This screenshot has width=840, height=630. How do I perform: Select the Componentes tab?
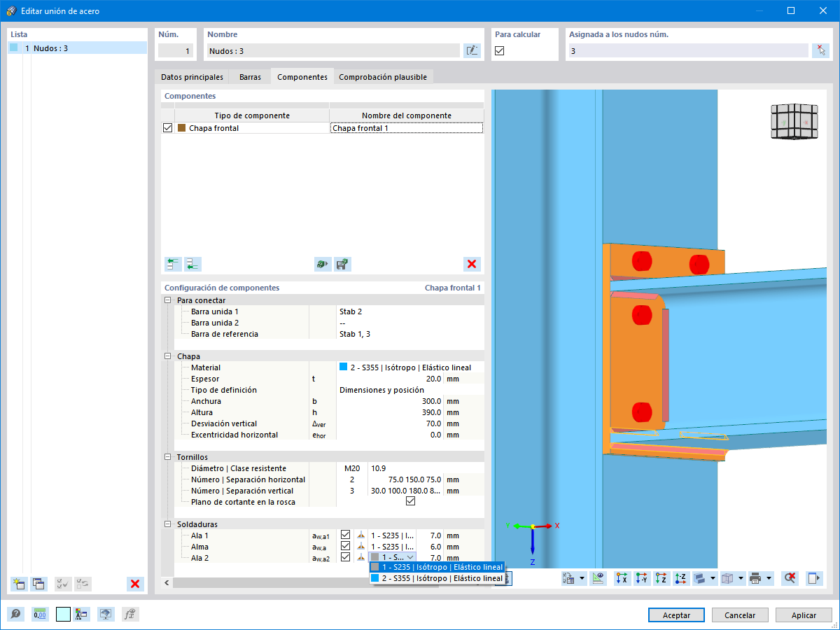click(x=302, y=77)
